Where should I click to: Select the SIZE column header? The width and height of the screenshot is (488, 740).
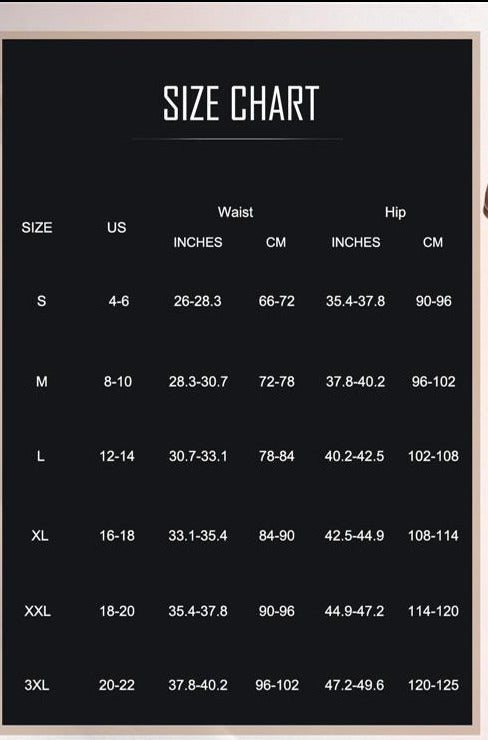(37, 227)
